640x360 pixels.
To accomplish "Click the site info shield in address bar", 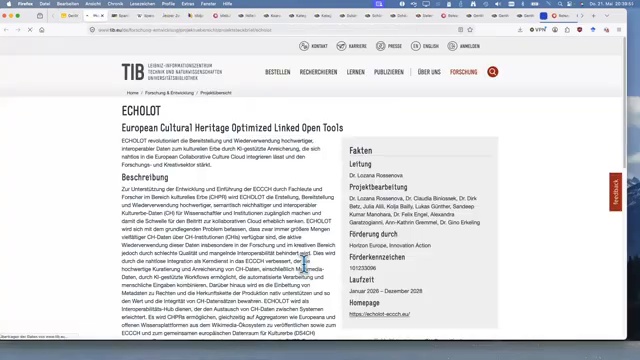I will (x=92, y=30).
